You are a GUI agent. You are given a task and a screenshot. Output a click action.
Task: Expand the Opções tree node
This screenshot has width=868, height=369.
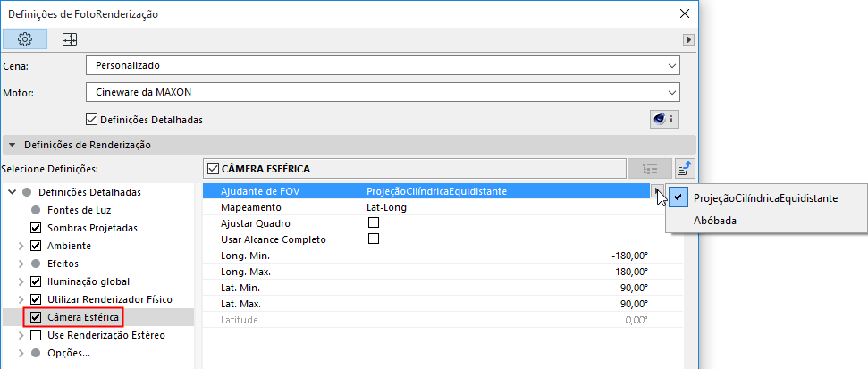21,353
